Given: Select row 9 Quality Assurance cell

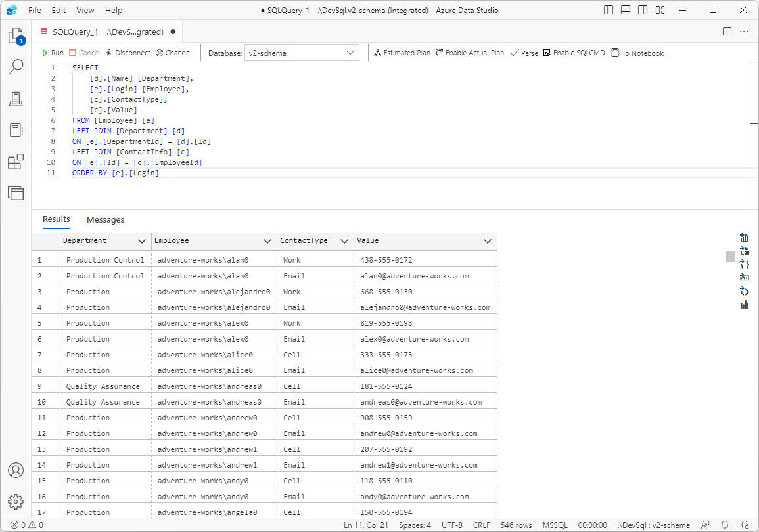Looking at the screenshot, I should point(106,386).
